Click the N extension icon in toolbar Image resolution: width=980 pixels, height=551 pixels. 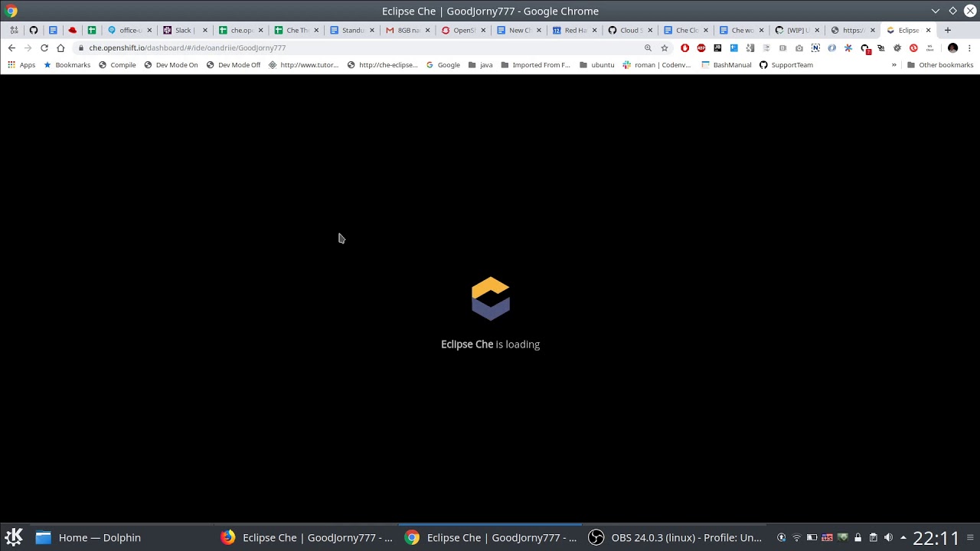tap(815, 47)
